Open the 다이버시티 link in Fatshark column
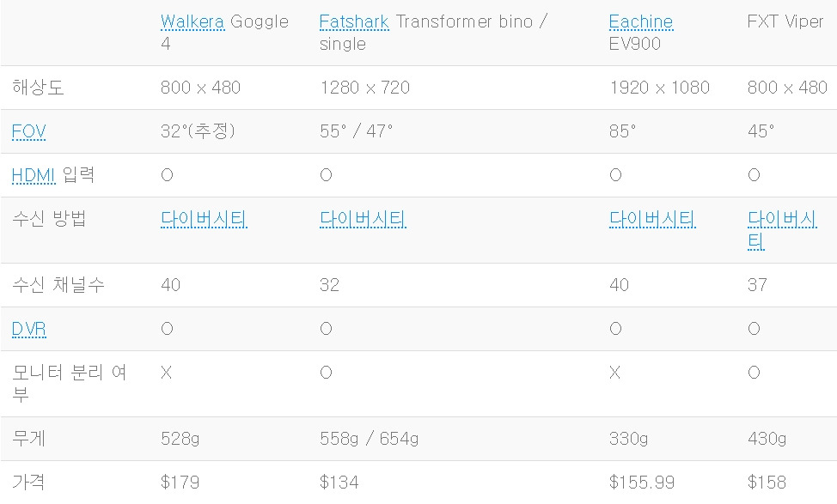Viewport: 837px width, 504px height. pos(362,219)
